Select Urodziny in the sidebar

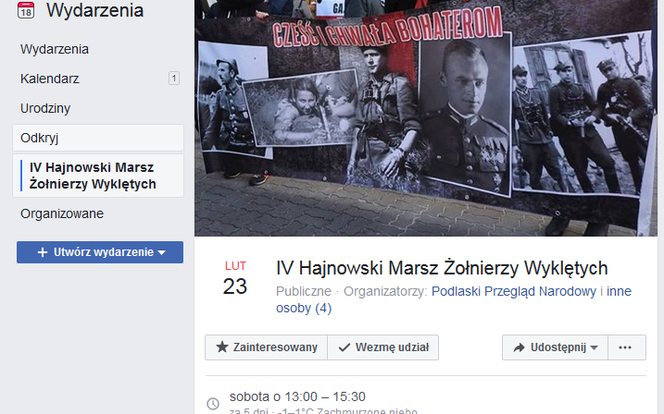[45, 108]
